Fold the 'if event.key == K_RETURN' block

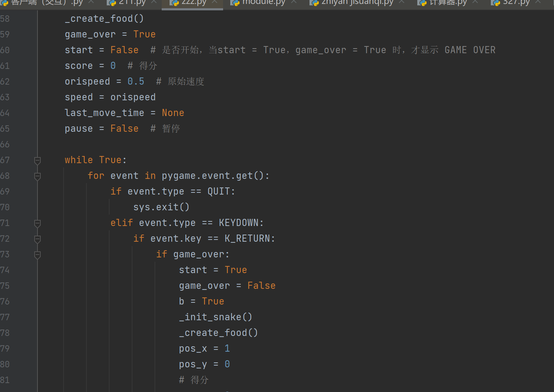pos(37,239)
